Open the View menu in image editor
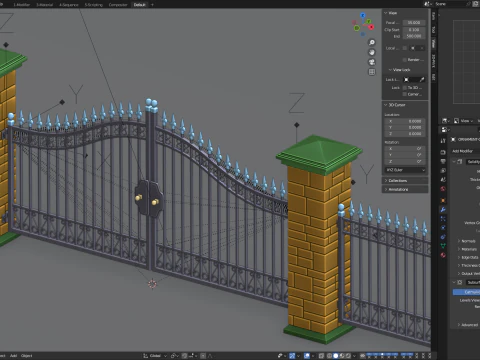The width and height of the screenshot is (480, 360). tap(466, 121)
